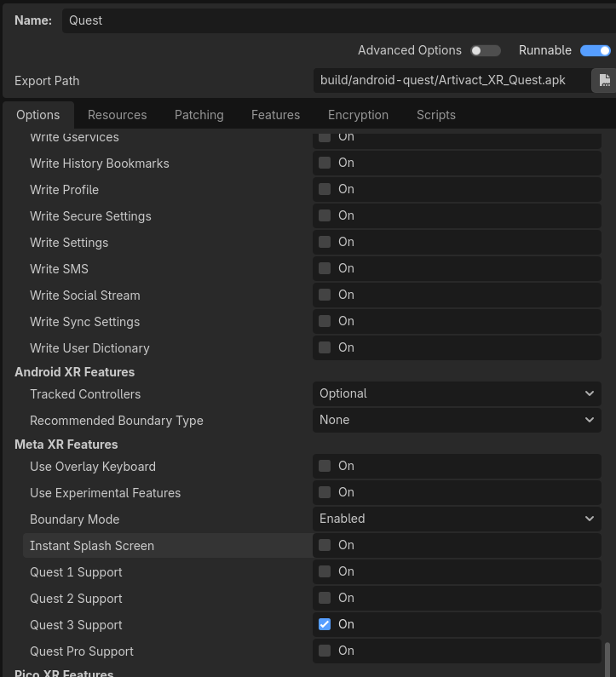Viewport: 616px width, 677px height.
Task: Check the Instant Splash Screen option
Action: (325, 545)
